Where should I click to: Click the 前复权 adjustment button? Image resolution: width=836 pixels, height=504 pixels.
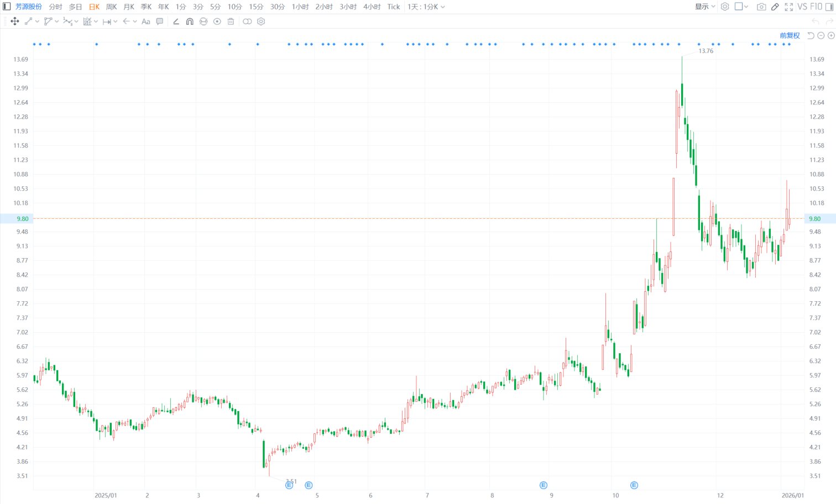(x=790, y=35)
